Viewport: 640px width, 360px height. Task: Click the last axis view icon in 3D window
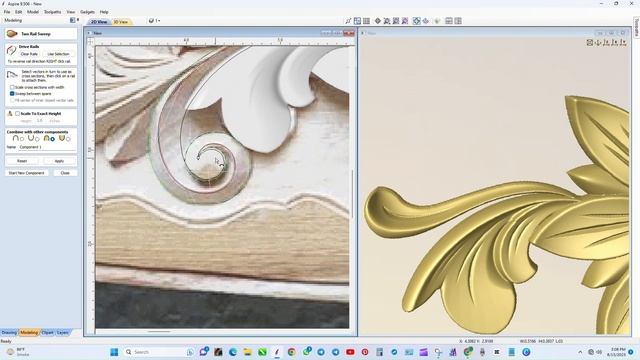point(623,42)
